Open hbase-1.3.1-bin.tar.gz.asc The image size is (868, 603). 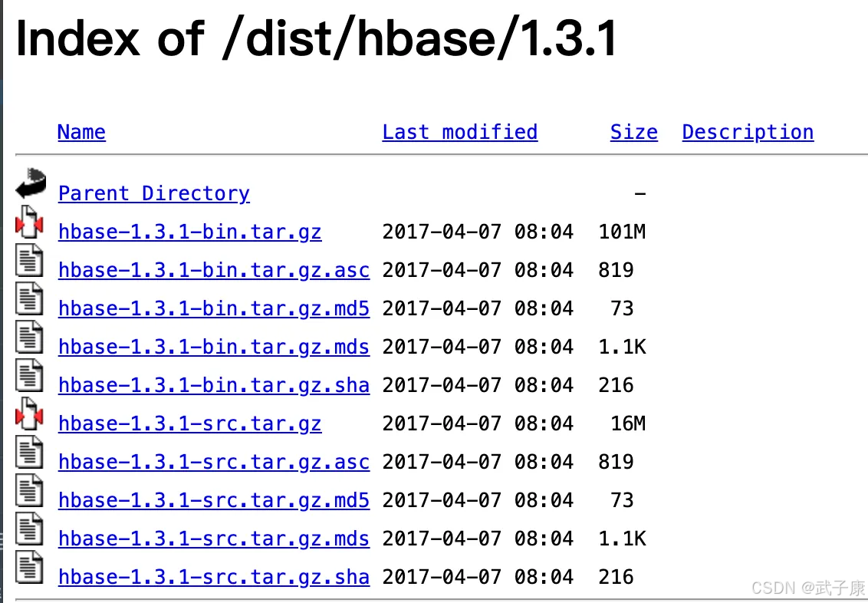click(213, 270)
